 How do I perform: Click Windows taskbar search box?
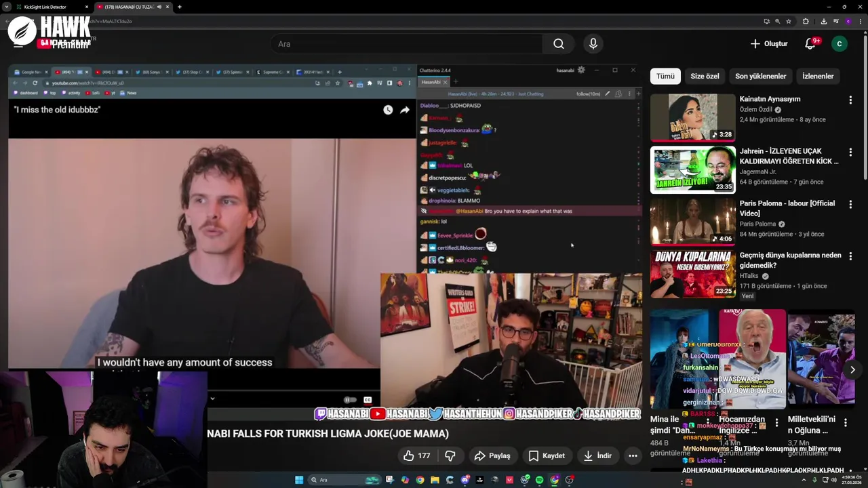pyautogui.click(x=345, y=480)
